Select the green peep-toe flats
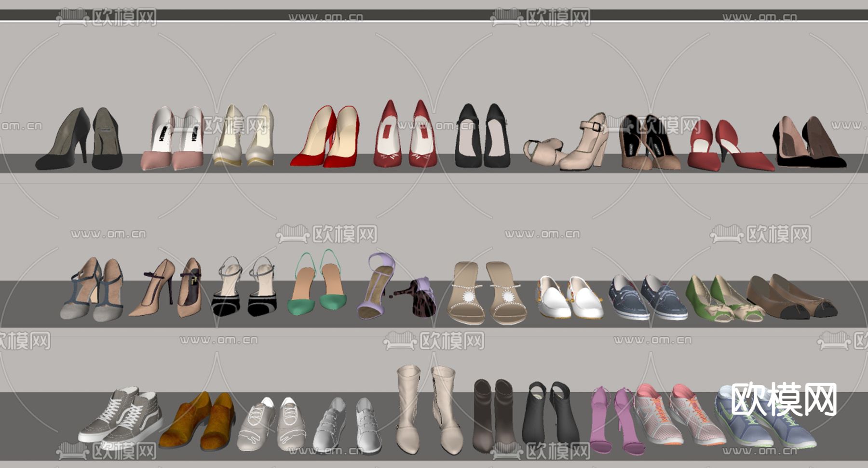This screenshot has width=868, height=468. point(725,299)
